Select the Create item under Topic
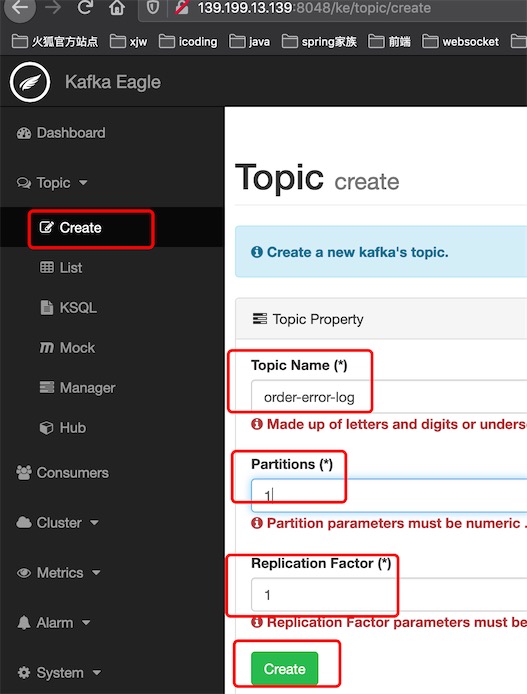 [71, 227]
